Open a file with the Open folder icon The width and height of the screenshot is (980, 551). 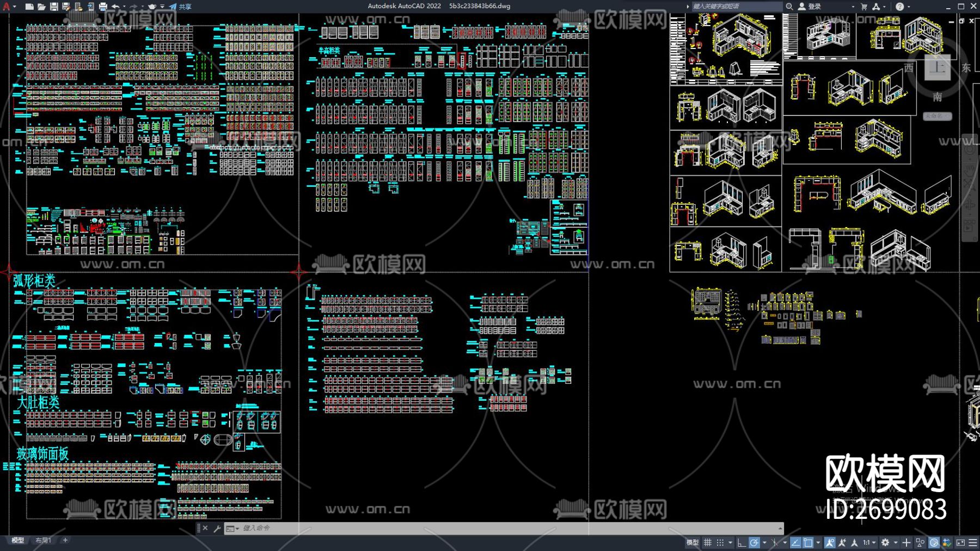point(41,7)
